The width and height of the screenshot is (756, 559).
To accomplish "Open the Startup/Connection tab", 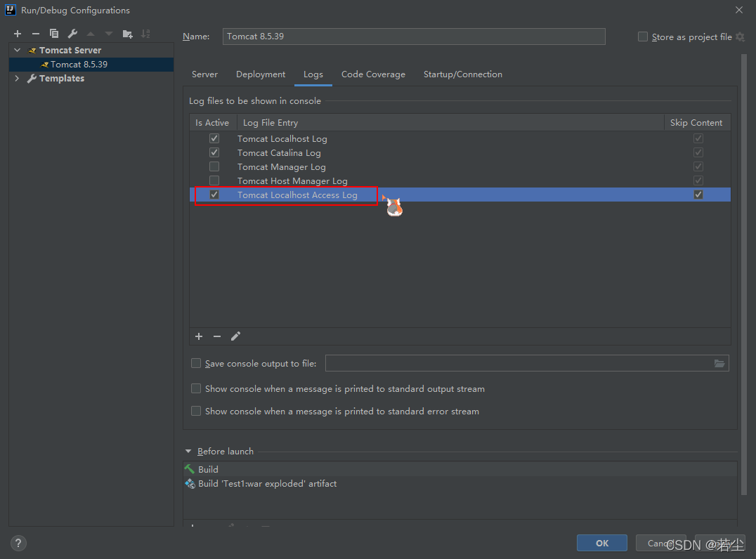I will (463, 74).
